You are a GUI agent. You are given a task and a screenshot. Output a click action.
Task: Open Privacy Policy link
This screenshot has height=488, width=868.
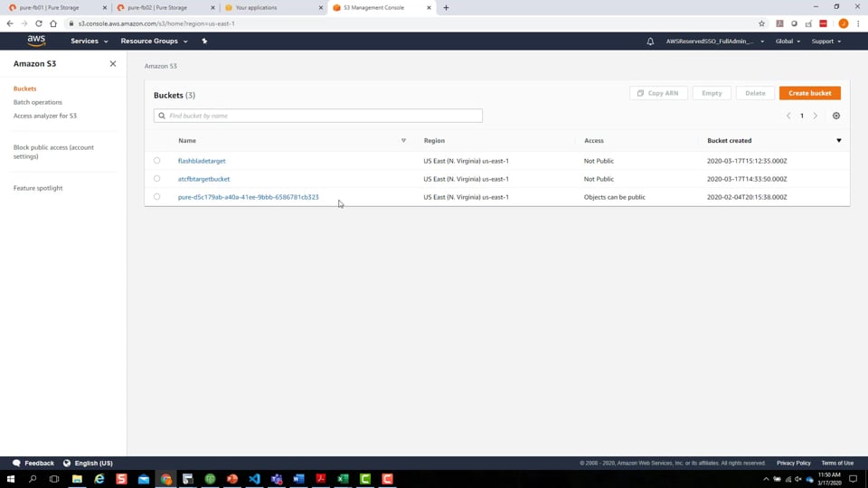click(793, 463)
